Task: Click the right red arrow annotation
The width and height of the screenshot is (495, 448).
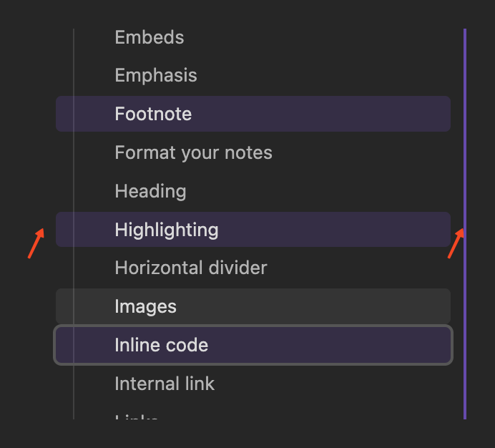Action: [x=456, y=243]
